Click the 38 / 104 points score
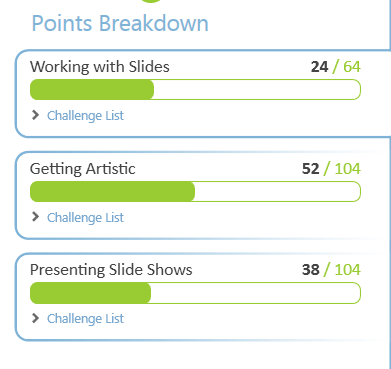The height and width of the screenshot is (369, 391). coord(331,270)
